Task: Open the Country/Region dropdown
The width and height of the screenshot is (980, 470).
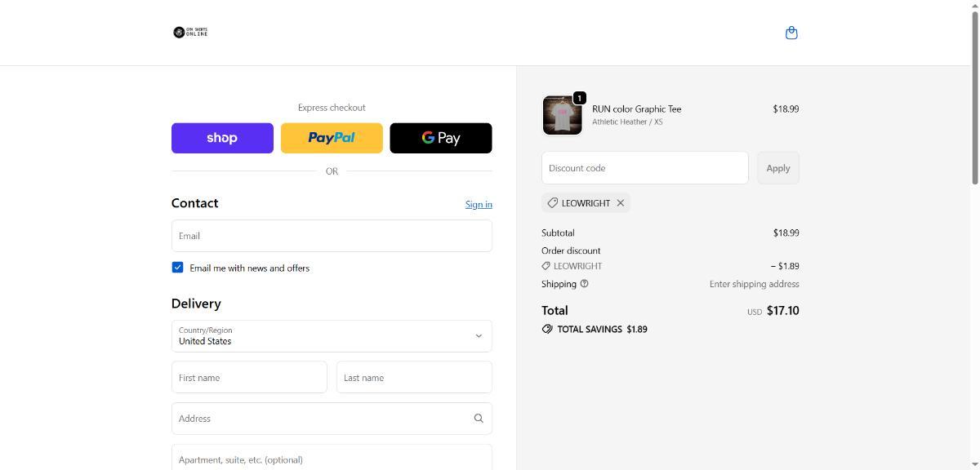Action: pos(332,336)
